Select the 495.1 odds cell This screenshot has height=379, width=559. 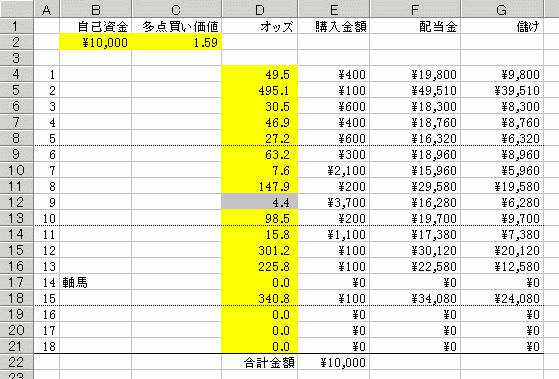tap(260, 90)
